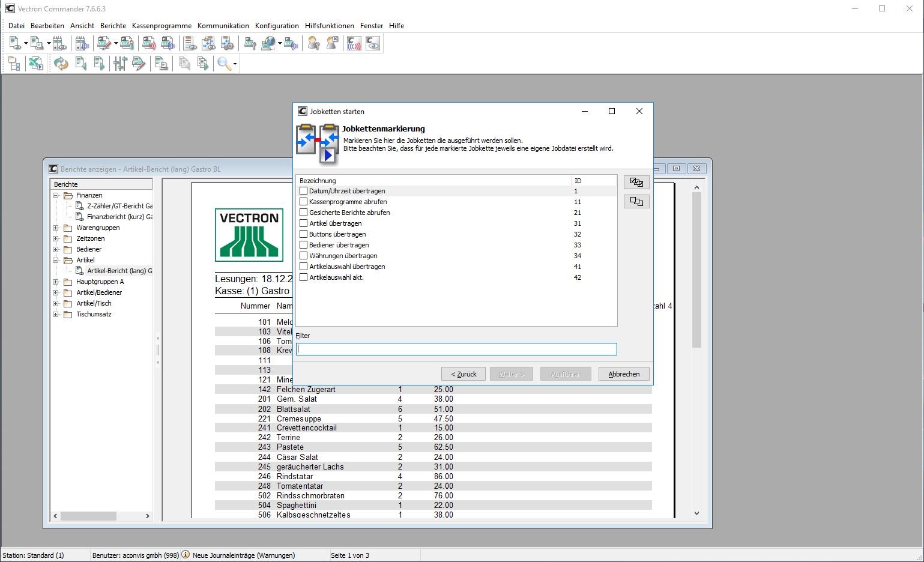Click the Abbrechen button
This screenshot has width=924, height=562.
pyautogui.click(x=623, y=374)
